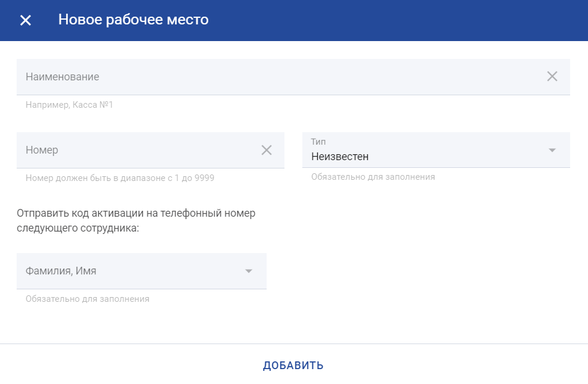Select the Неизвестен value in Тип

coord(340,157)
